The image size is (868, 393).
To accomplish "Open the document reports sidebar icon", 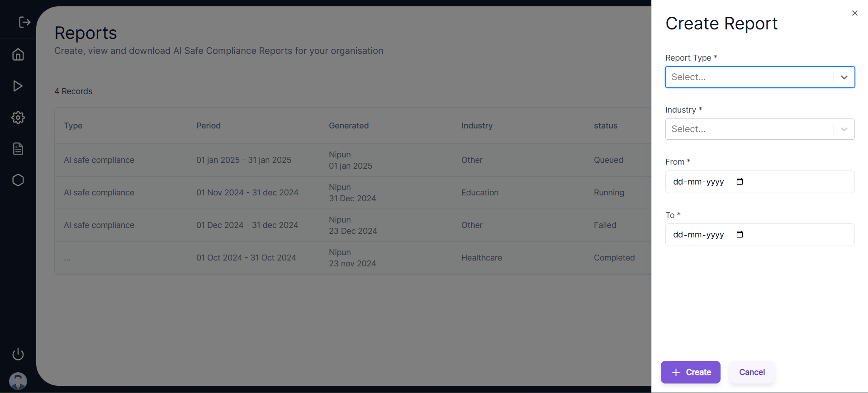I will 18,149.
